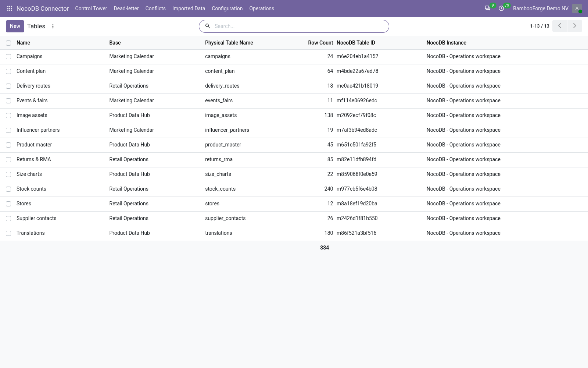Tick the select-all header checkbox
This screenshot has width=588, height=368.
[8, 43]
